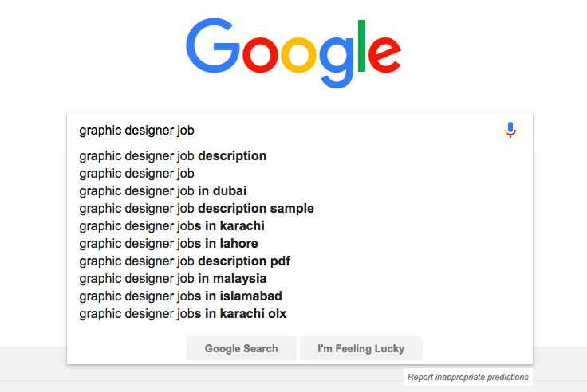Image resolution: width=587 pixels, height=392 pixels.
Task: Choose "graphic designer jobs in islamabad" suggestion
Action: (181, 296)
